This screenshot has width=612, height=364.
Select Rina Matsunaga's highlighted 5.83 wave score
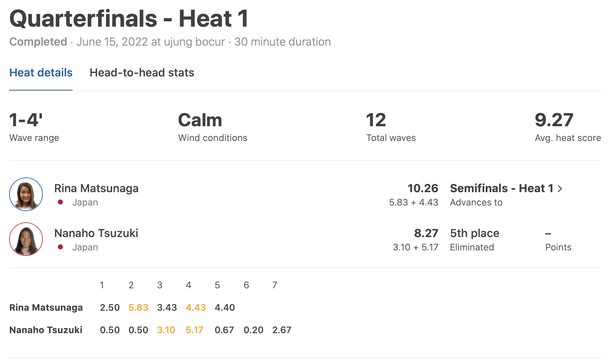[x=138, y=308]
